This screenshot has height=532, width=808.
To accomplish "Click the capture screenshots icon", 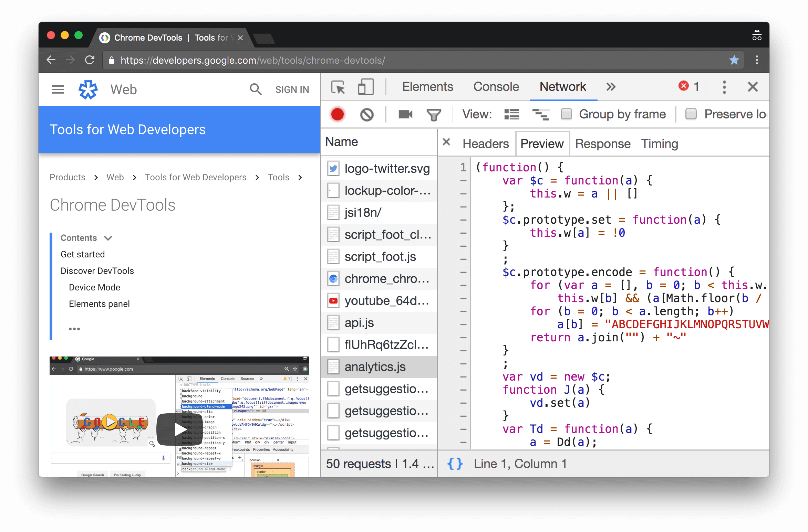I will click(x=406, y=114).
